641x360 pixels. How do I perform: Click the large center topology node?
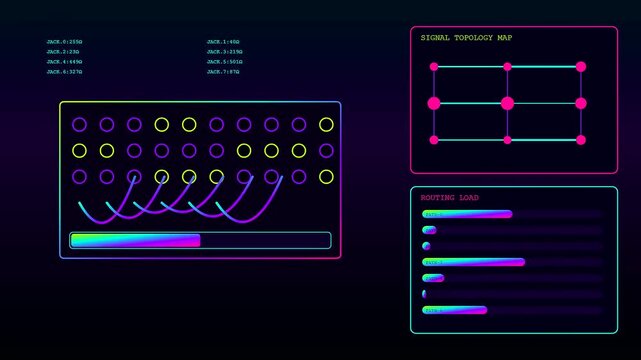click(507, 103)
